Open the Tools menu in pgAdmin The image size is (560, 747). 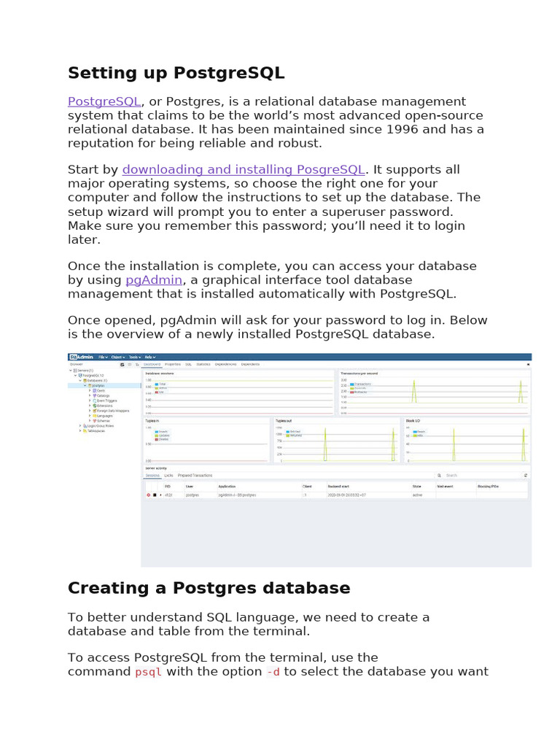pos(135,357)
